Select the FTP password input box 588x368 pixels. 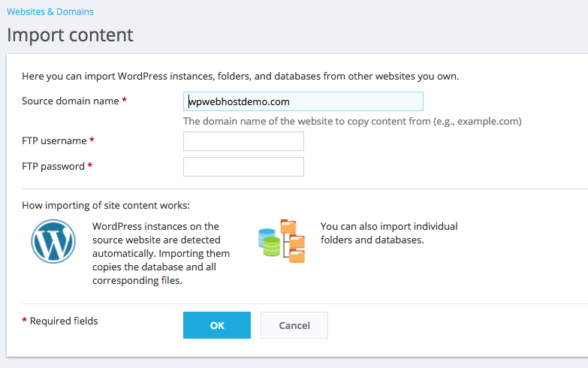point(243,167)
